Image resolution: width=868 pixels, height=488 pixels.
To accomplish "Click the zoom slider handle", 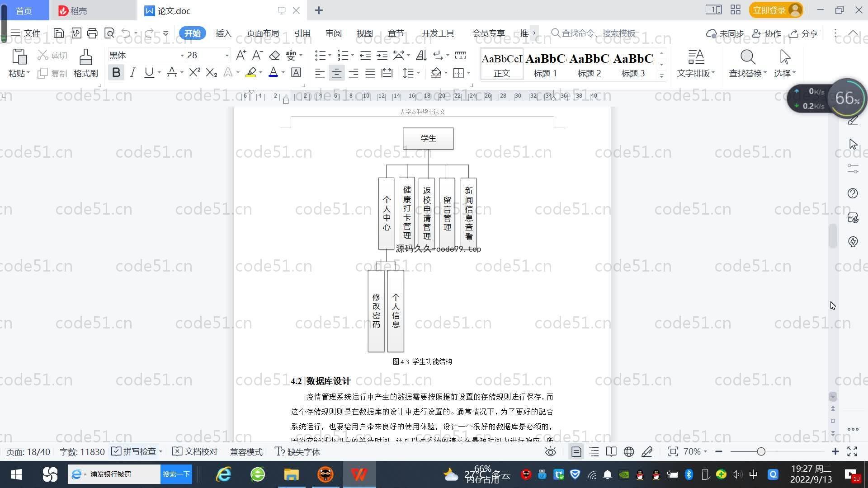I will tap(761, 451).
